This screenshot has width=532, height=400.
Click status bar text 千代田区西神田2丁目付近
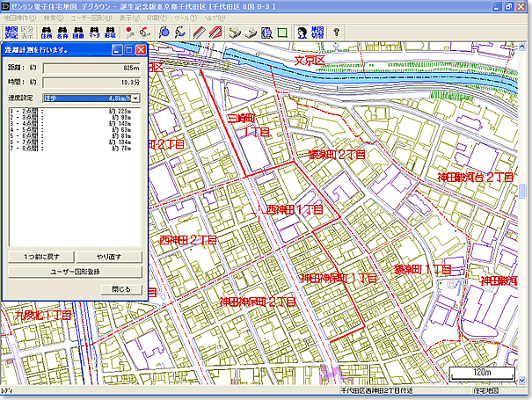coord(376,390)
